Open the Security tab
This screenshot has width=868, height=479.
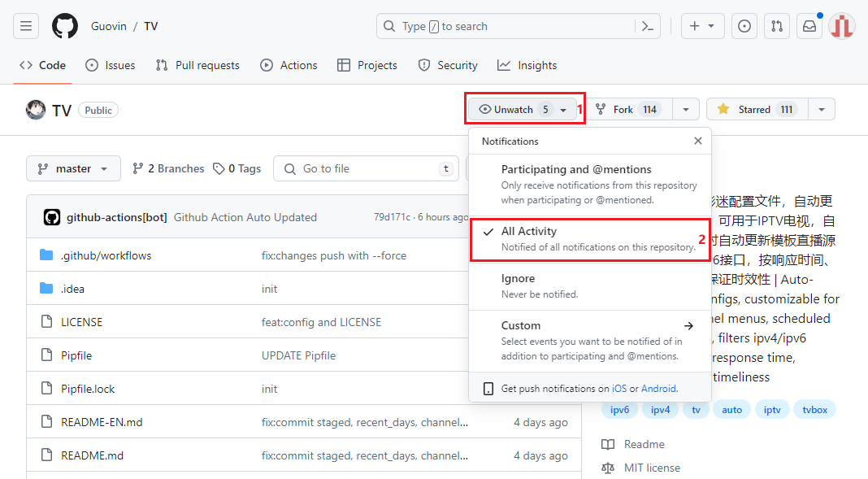pos(448,65)
